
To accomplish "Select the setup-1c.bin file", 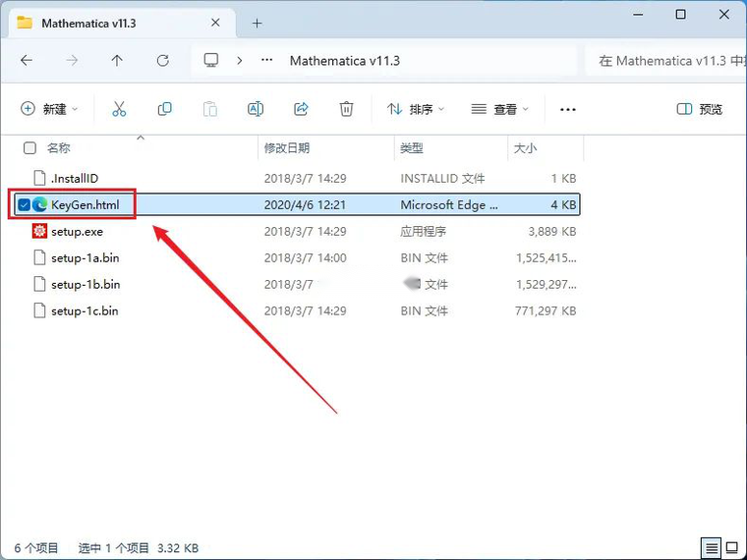I will (x=85, y=311).
